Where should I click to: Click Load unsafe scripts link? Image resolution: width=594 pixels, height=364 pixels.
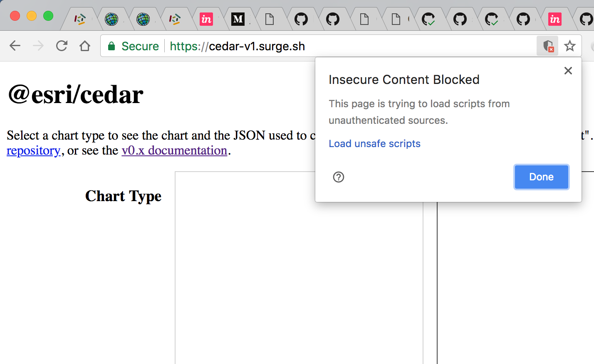click(374, 143)
